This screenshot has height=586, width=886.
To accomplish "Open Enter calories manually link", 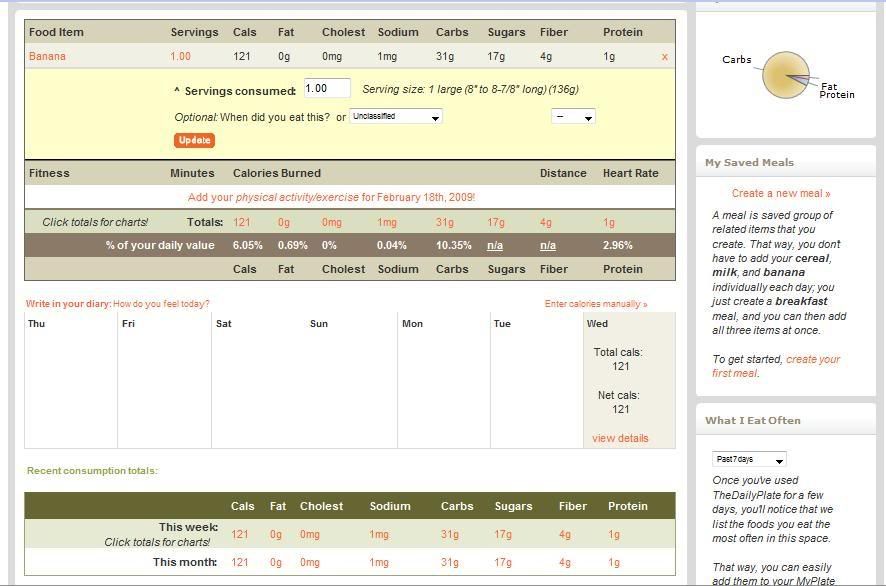I will tap(595, 304).
